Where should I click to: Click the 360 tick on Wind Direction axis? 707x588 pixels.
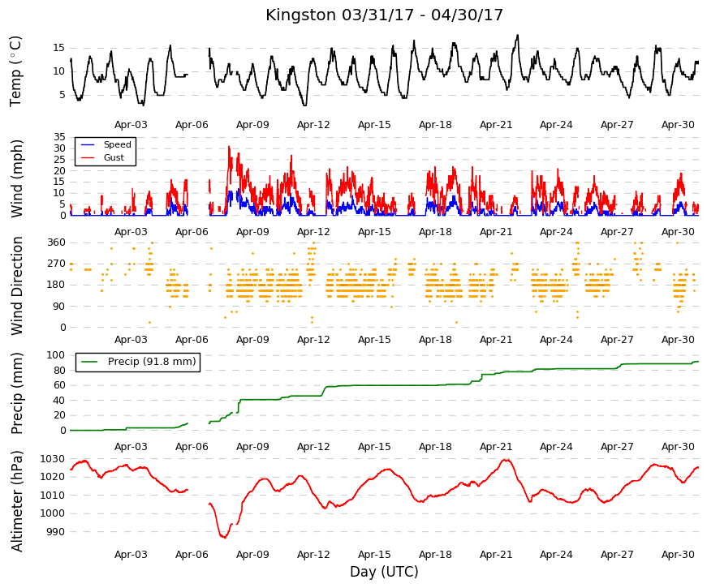point(56,242)
